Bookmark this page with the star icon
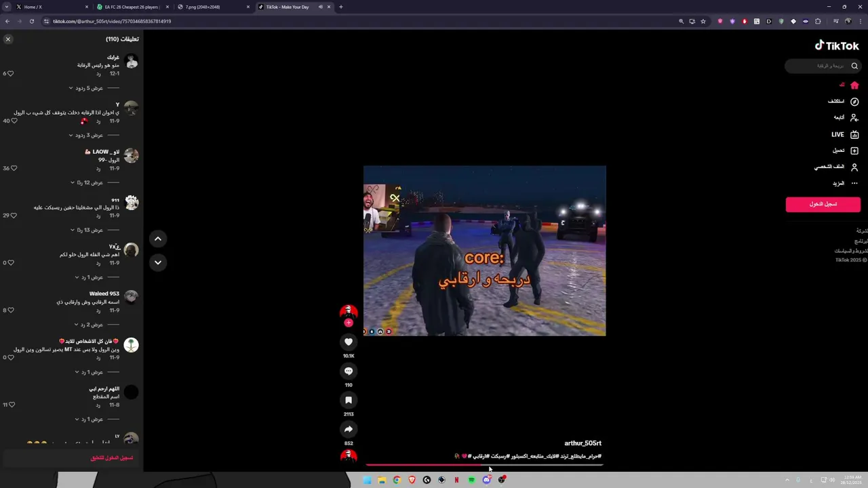868x488 pixels. (703, 21)
